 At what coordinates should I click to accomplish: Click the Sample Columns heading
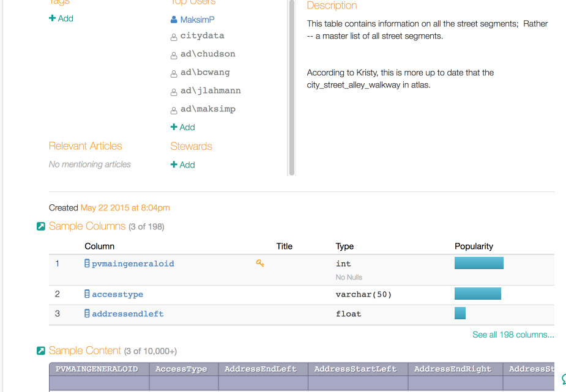click(x=87, y=226)
